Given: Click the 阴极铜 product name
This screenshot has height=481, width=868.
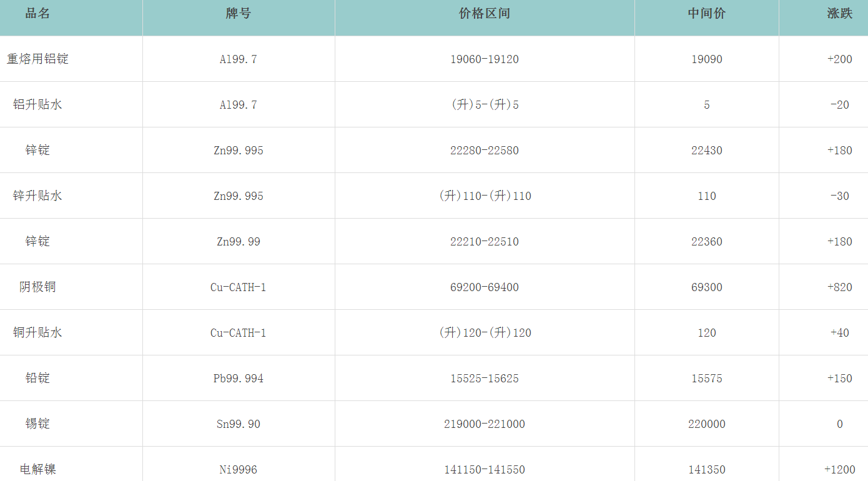Looking at the screenshot, I should tap(37, 287).
